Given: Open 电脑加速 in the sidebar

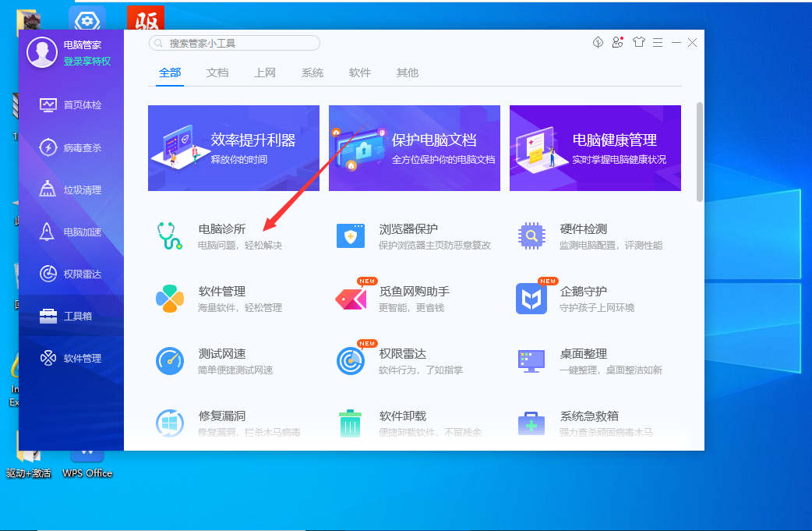Looking at the screenshot, I should tap(71, 232).
